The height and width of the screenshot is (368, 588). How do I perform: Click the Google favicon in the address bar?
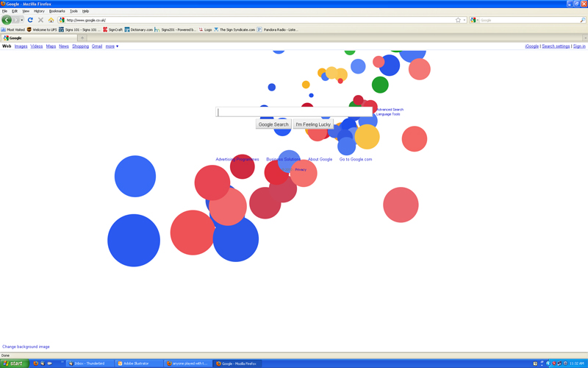pyautogui.click(x=62, y=20)
